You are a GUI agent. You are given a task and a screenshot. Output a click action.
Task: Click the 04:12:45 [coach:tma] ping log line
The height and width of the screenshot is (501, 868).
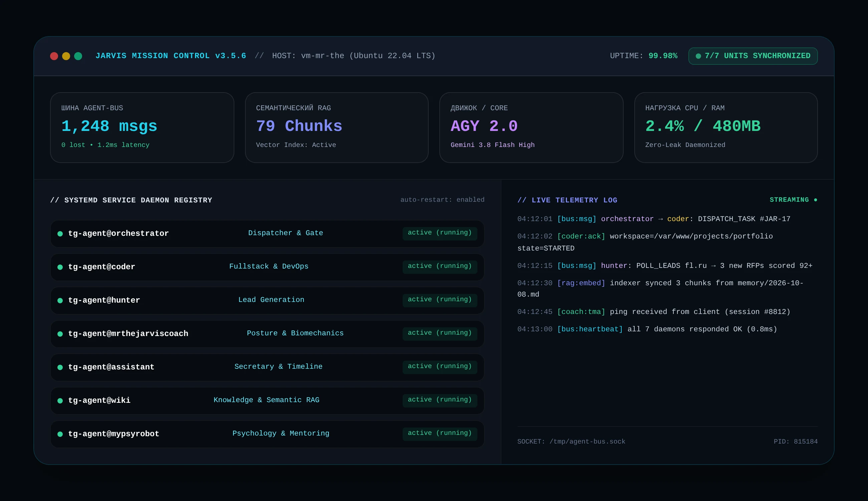(x=654, y=312)
